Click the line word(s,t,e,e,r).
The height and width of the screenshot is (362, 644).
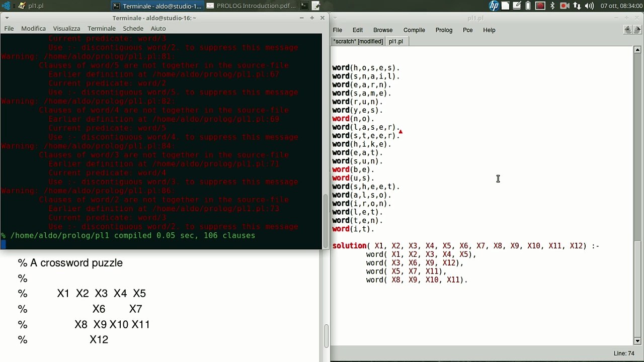[366, 136]
